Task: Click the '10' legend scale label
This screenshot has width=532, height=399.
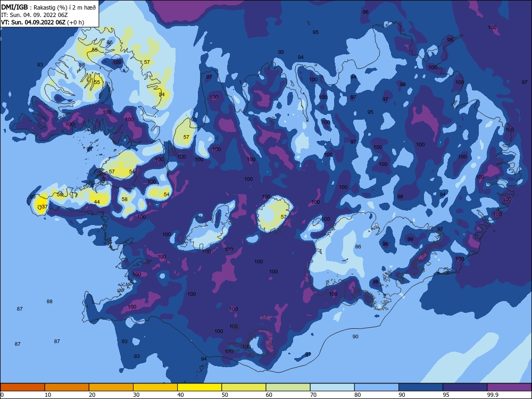Action: [48, 395]
